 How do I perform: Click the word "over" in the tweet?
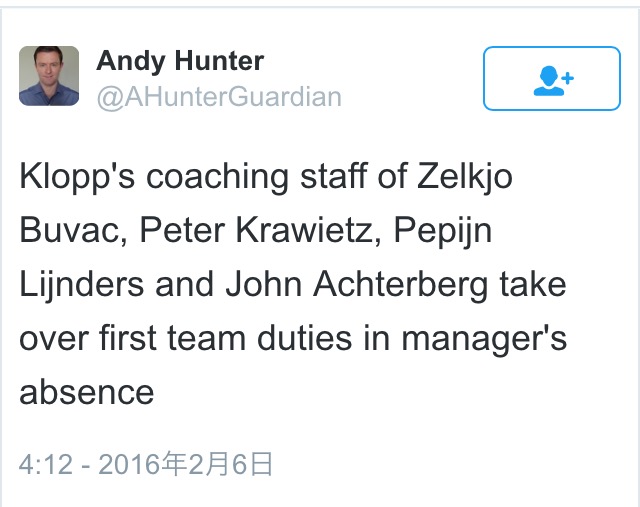pos(56,338)
